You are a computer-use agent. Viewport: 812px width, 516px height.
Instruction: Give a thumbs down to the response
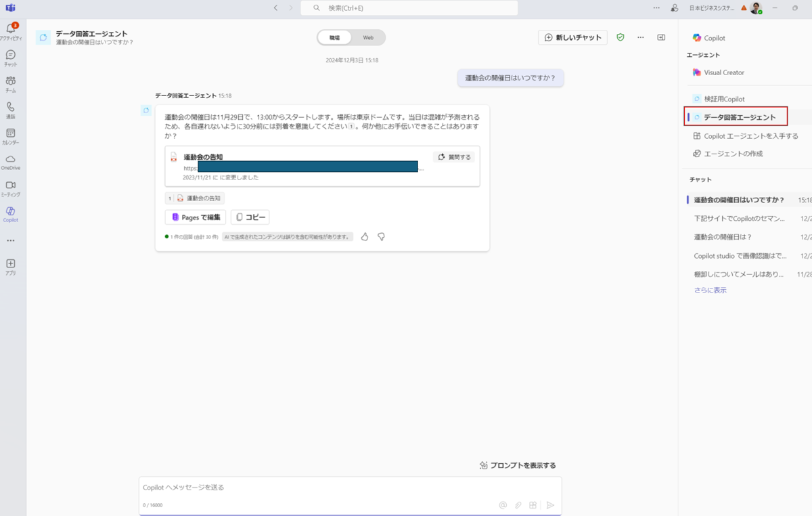click(x=381, y=237)
